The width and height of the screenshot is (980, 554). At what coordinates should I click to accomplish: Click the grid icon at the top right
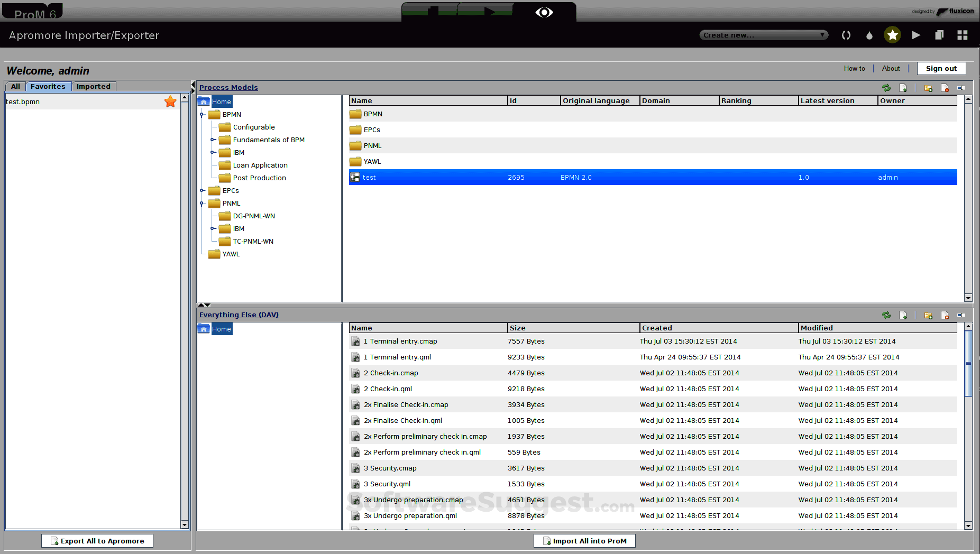pos(963,35)
